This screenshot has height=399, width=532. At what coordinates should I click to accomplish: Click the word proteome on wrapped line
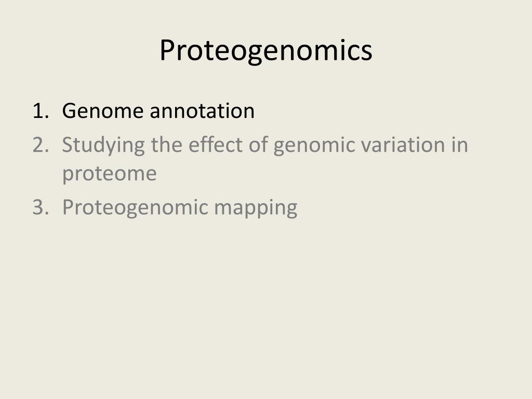click(109, 175)
